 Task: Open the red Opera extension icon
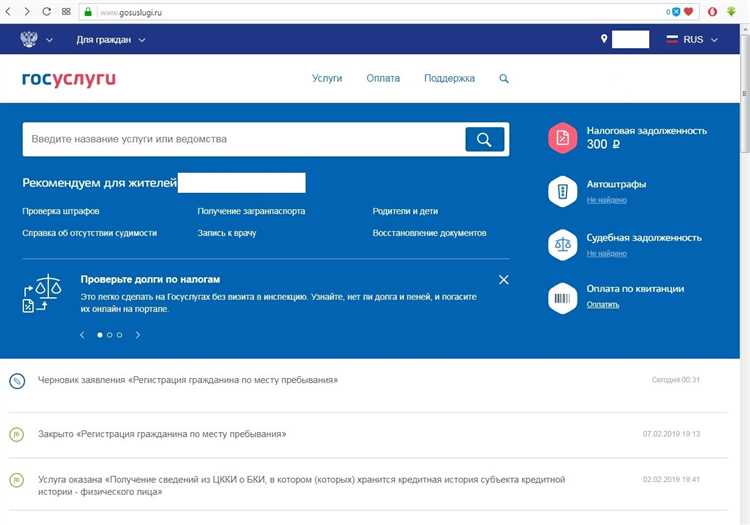712,12
